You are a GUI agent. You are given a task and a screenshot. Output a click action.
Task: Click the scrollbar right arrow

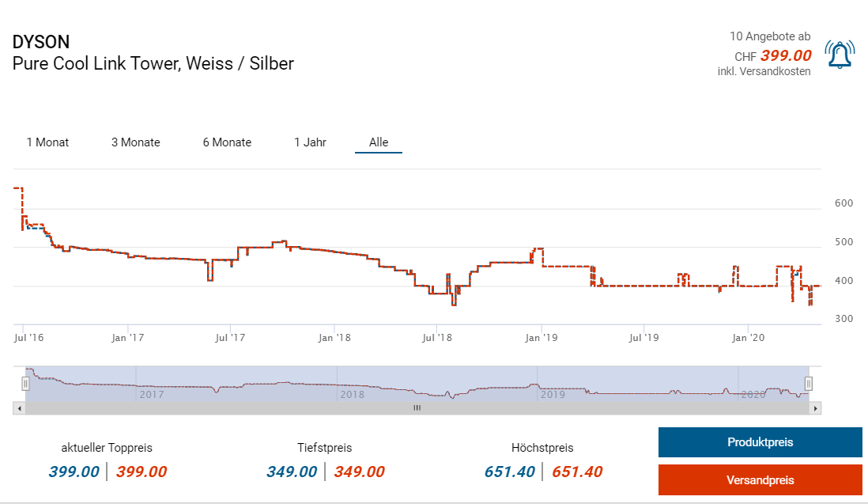pos(817,408)
